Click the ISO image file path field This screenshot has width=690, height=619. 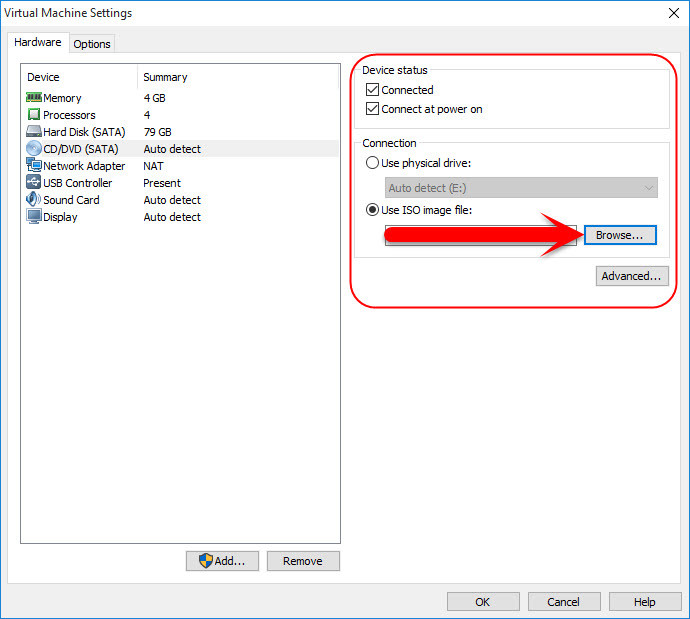[481, 235]
